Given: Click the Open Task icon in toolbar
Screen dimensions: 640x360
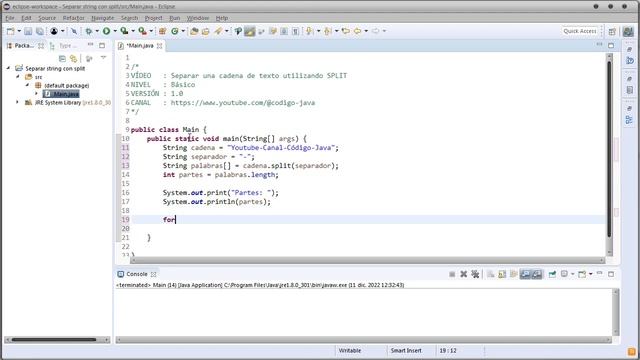Looking at the screenshot, I should (206, 31).
